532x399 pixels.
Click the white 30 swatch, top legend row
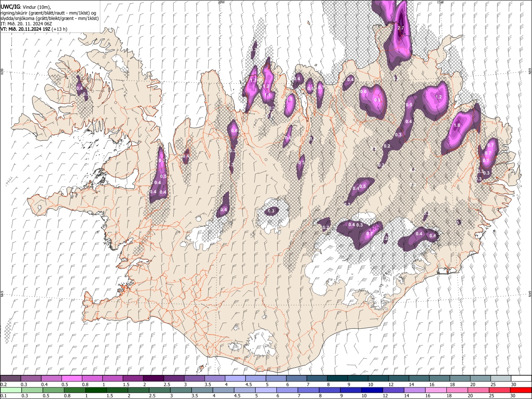(x=521, y=379)
